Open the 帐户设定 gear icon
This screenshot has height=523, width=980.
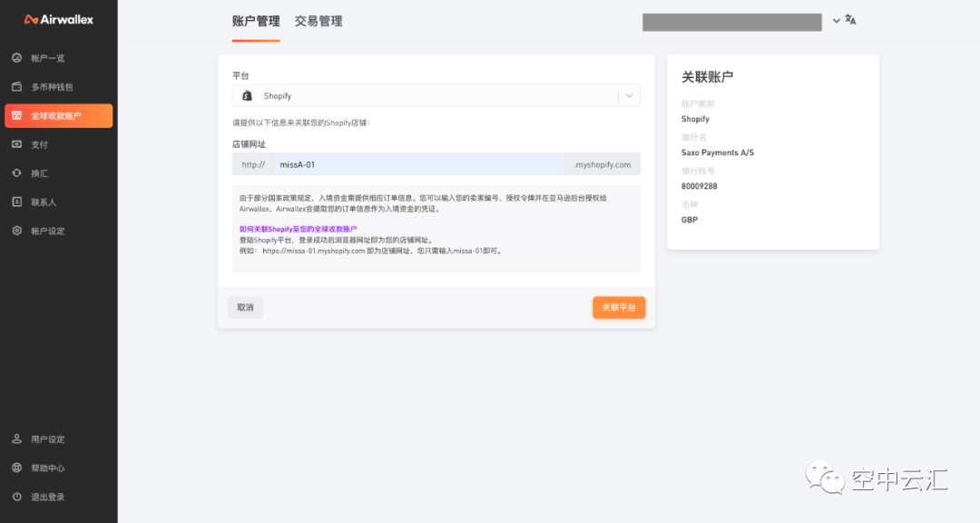16,232
